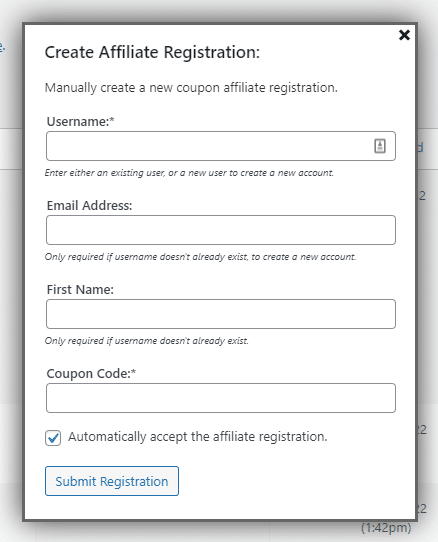Click the hint text below First Name field
This screenshot has height=542, width=438.
point(147,341)
